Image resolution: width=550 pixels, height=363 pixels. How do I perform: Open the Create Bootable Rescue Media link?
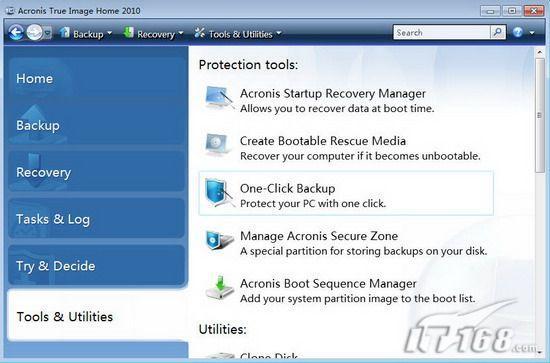pos(323,141)
